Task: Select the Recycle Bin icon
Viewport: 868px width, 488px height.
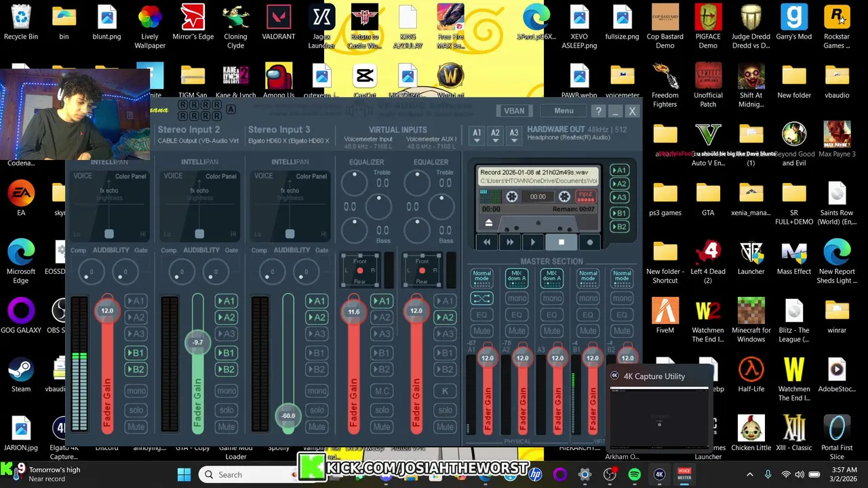Action: [x=21, y=22]
